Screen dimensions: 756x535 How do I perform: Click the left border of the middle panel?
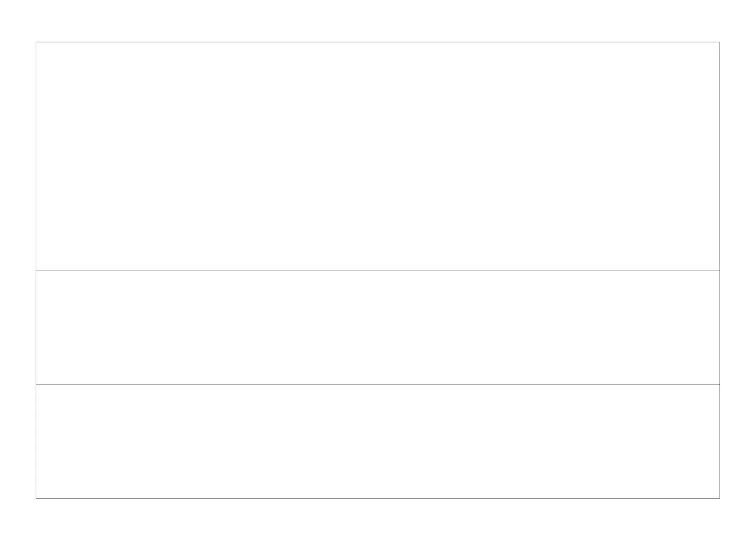click(36, 327)
